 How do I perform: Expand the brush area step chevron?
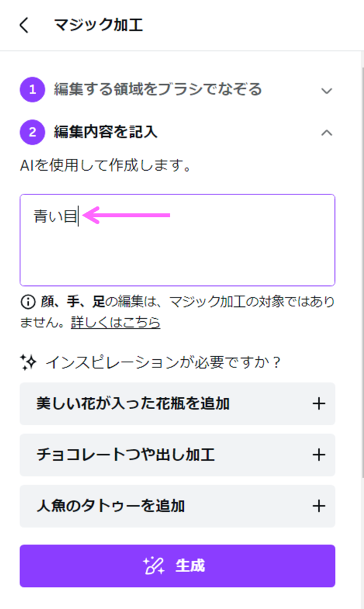point(326,90)
